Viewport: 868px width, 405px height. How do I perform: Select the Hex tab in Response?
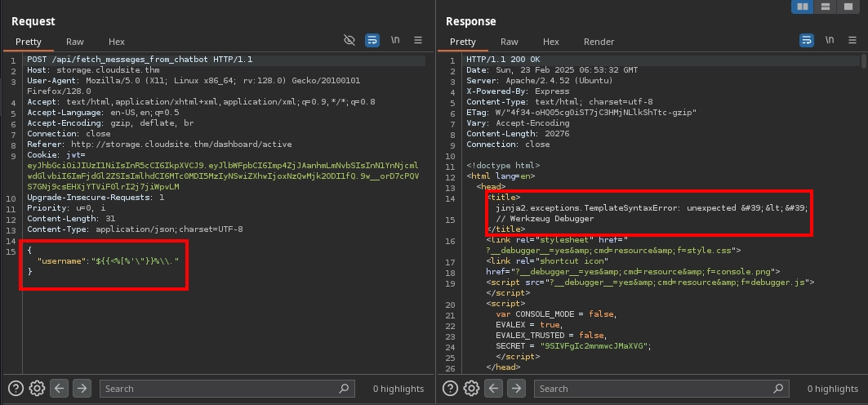(x=551, y=42)
